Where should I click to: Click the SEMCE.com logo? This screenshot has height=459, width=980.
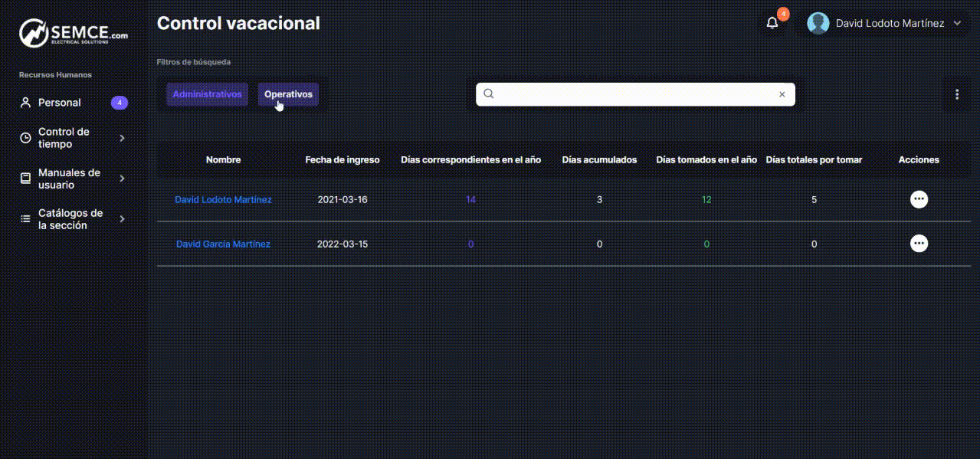coord(74,34)
